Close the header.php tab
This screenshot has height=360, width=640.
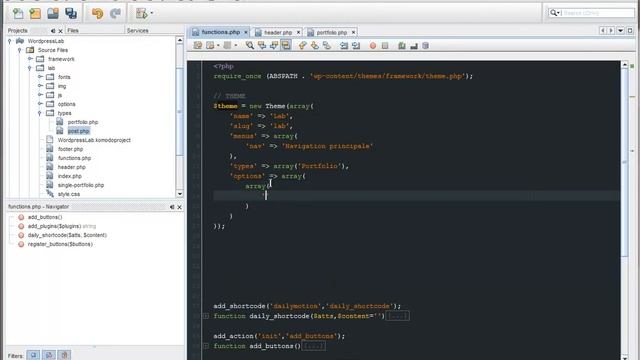(298, 32)
